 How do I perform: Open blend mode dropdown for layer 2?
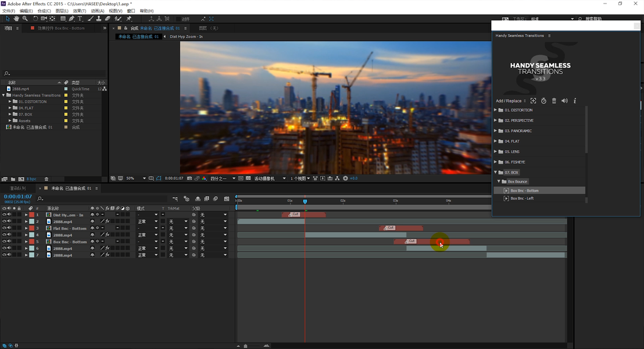tap(148, 222)
